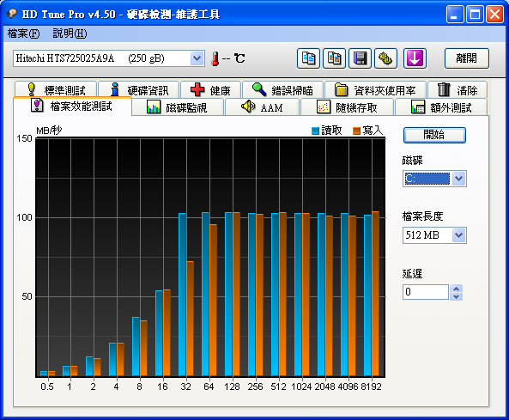Open the 隨機存取 random access tab
Screen dimensions: 509x420
(347, 107)
